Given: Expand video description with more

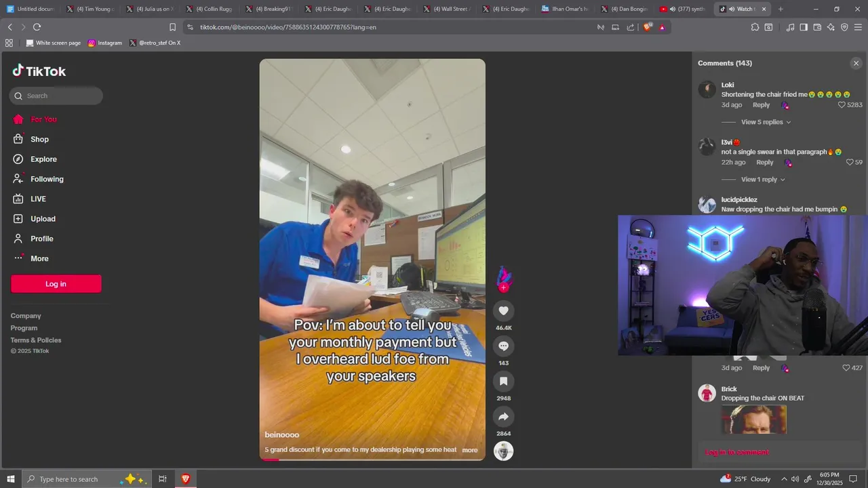Looking at the screenshot, I should (470, 450).
